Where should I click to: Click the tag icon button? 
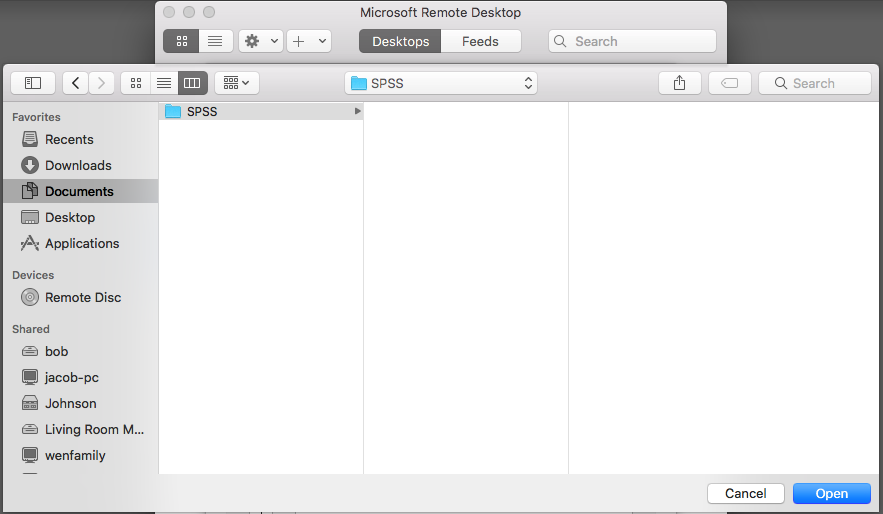click(x=730, y=83)
